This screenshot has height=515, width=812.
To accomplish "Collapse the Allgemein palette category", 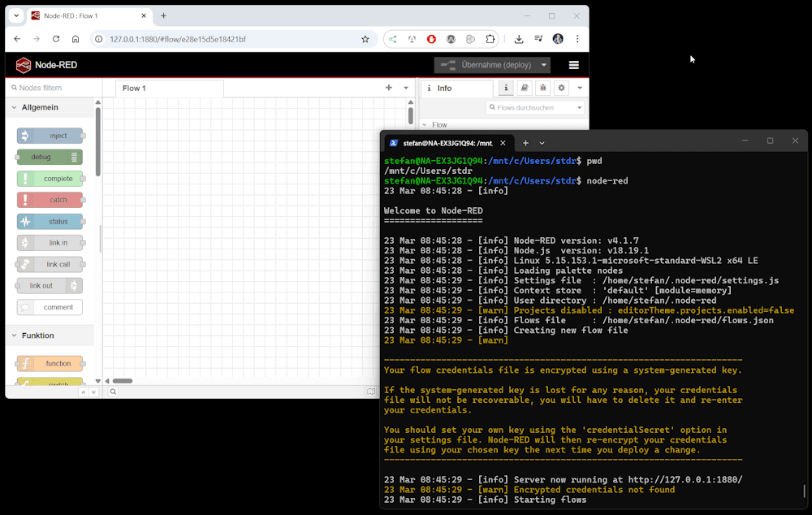I will tap(14, 106).
